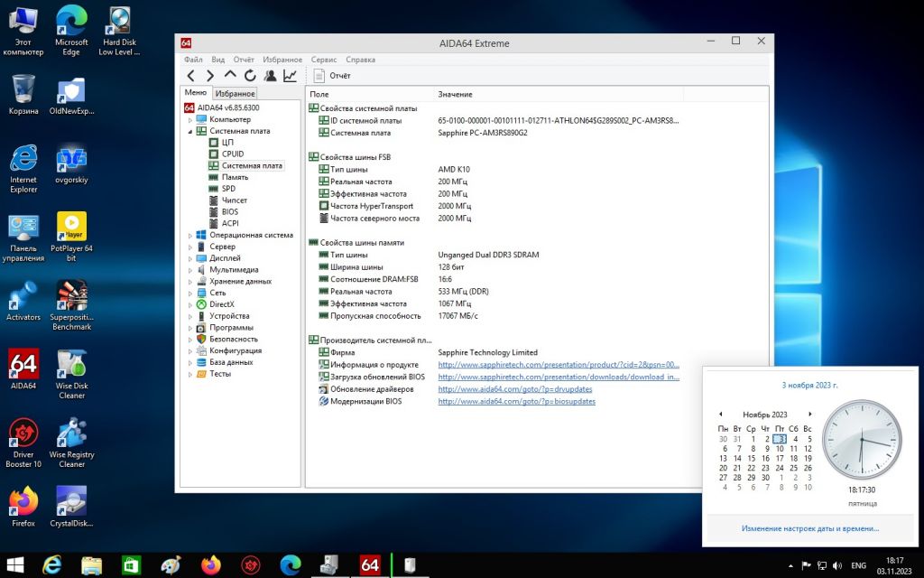Screen dimensions: 924x578
Task: Open Изменение настроек даты и времени link
Action: [809, 528]
